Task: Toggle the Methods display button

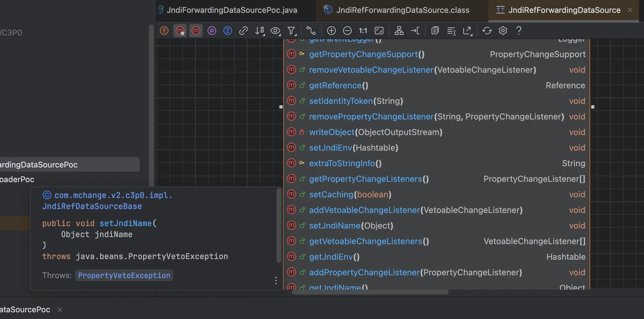Action: pyautogui.click(x=196, y=31)
